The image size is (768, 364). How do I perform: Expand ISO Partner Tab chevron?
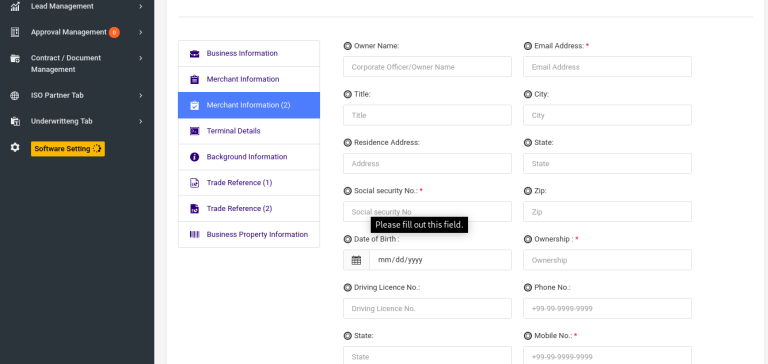click(x=141, y=96)
